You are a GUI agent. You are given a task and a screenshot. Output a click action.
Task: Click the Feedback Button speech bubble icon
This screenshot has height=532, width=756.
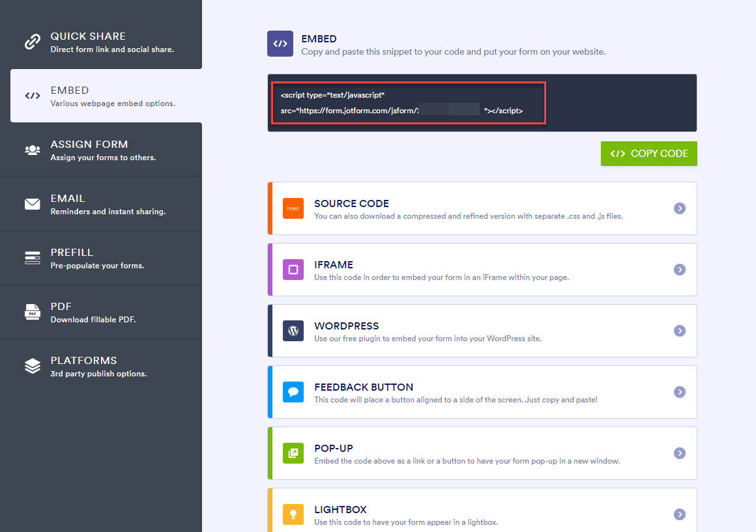pyautogui.click(x=293, y=392)
